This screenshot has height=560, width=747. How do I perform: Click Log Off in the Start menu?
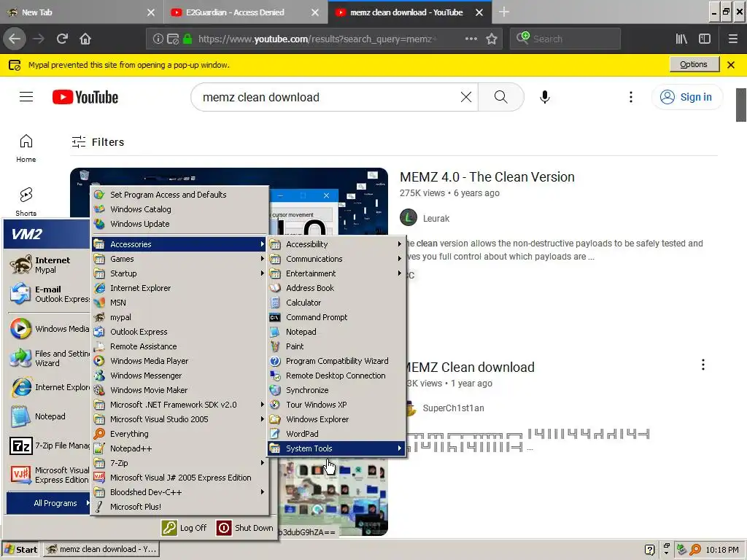(x=184, y=528)
